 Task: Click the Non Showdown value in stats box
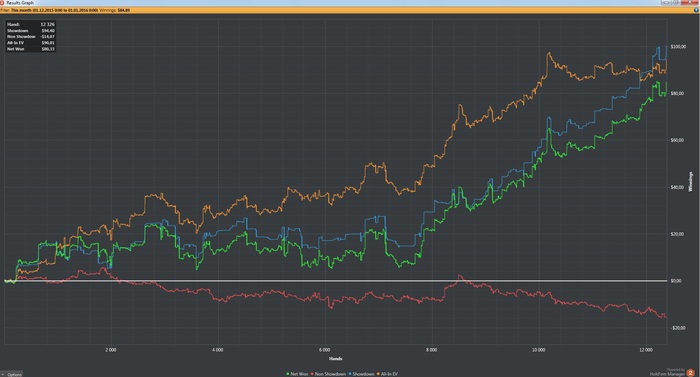47,37
